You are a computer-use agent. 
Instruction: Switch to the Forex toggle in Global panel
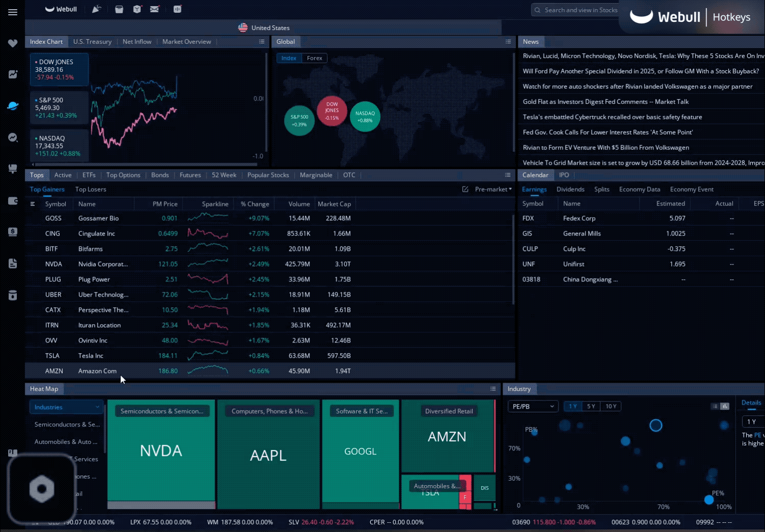(x=314, y=58)
